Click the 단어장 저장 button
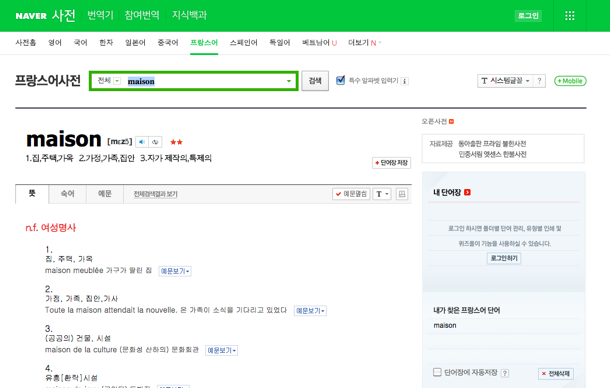610x388 pixels. click(x=391, y=163)
